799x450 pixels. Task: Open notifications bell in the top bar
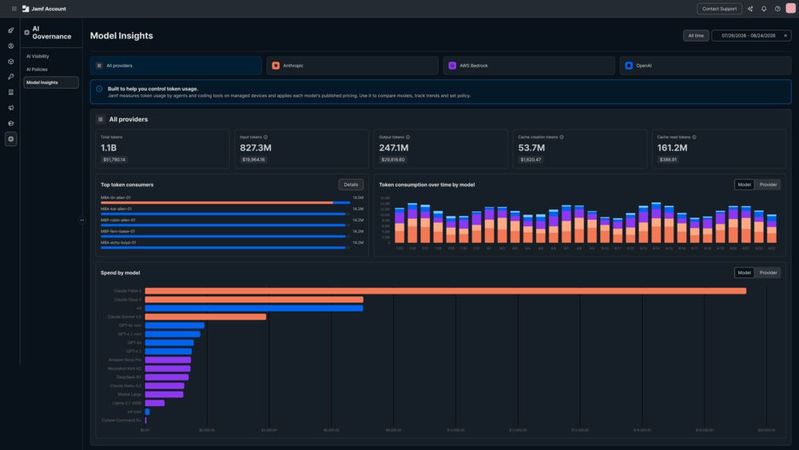coord(764,9)
